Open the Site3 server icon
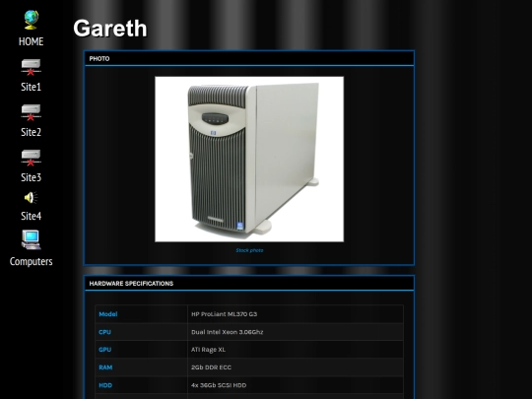This screenshot has height=399, width=532. pyautogui.click(x=31, y=158)
